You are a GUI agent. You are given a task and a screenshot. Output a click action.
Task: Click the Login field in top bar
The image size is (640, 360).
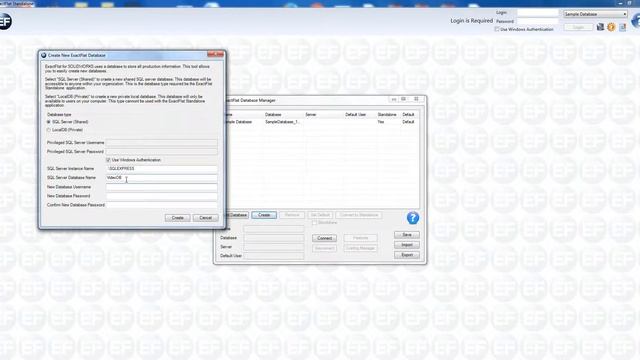[538, 13]
